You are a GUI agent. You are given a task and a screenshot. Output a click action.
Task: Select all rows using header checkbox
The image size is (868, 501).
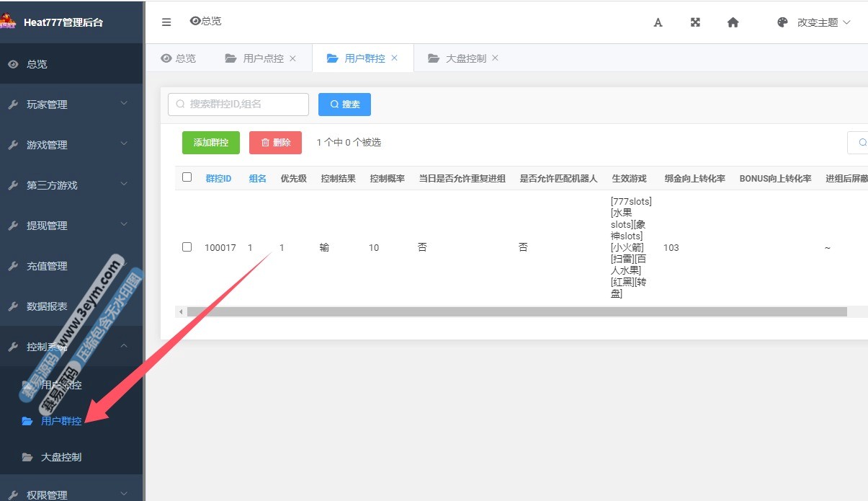point(187,177)
